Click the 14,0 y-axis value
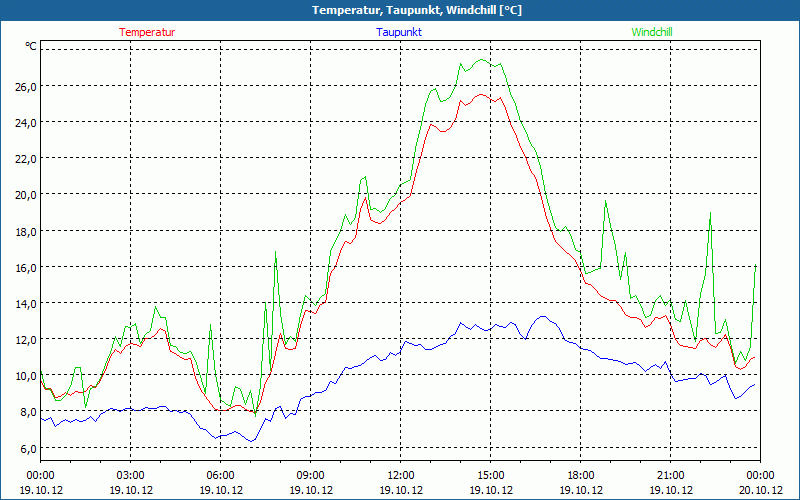Image resolution: width=800 pixels, height=500 pixels. [25, 304]
